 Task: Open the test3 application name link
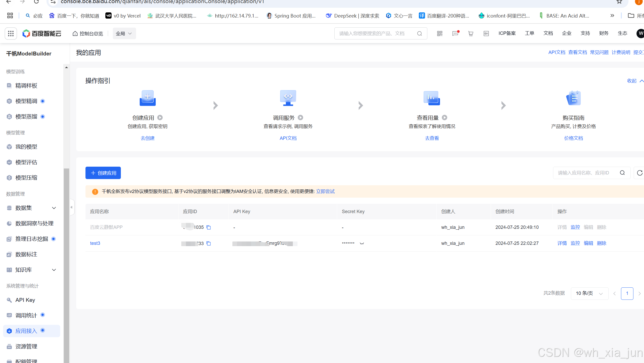95,243
